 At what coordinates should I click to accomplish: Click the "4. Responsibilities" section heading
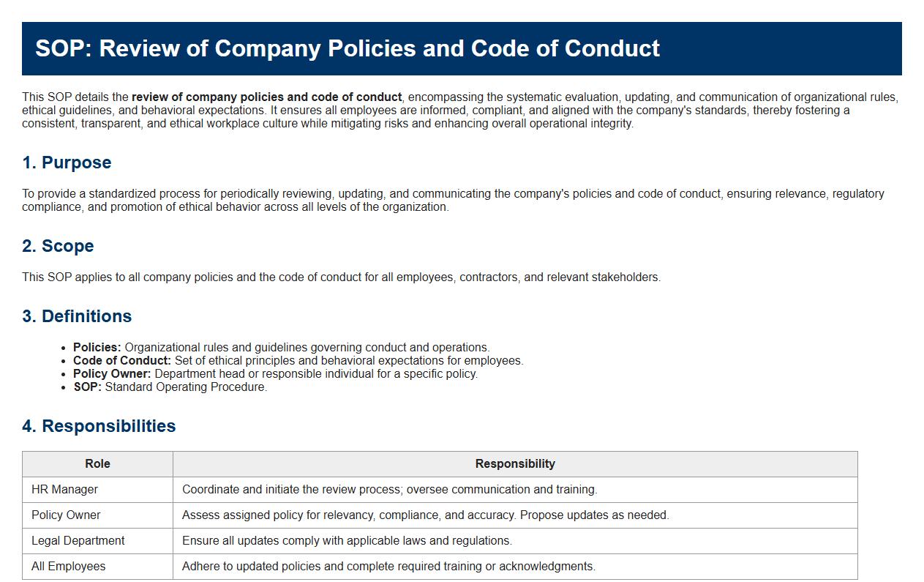click(x=99, y=426)
